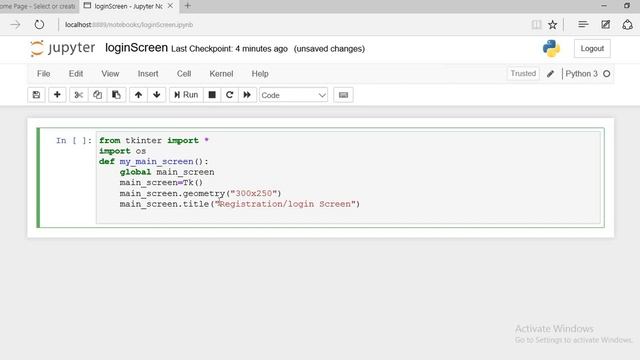This screenshot has height=360, width=640.
Task: Click the def my_main_screen line
Action: 153,162
